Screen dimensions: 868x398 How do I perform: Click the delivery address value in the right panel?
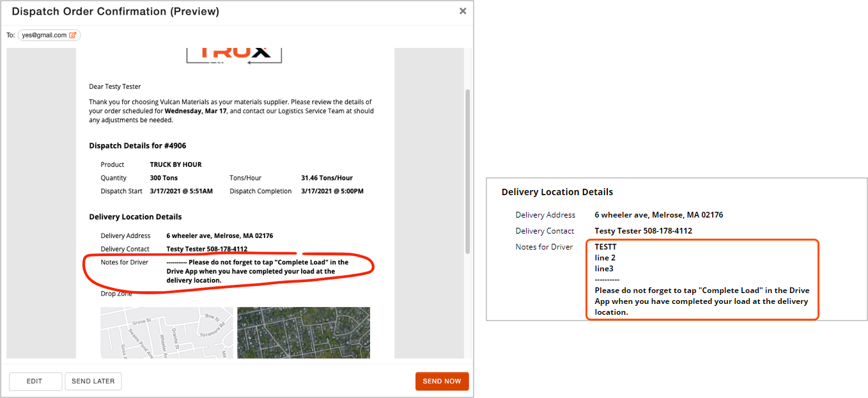[x=659, y=215]
